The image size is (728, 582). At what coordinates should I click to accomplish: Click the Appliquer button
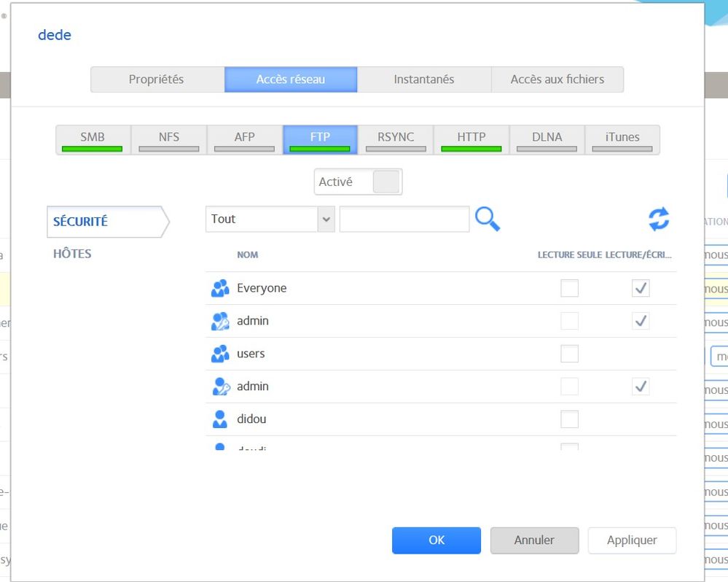click(x=632, y=540)
